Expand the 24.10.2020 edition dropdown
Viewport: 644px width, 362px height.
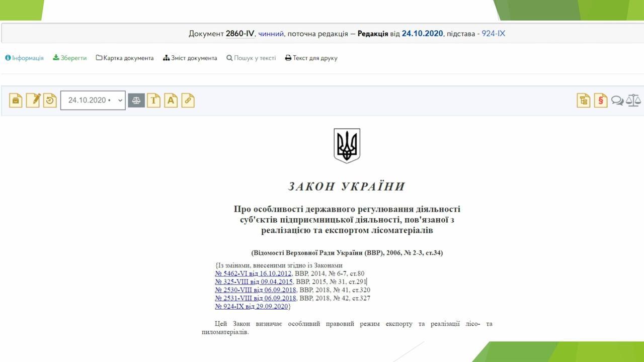(93, 101)
